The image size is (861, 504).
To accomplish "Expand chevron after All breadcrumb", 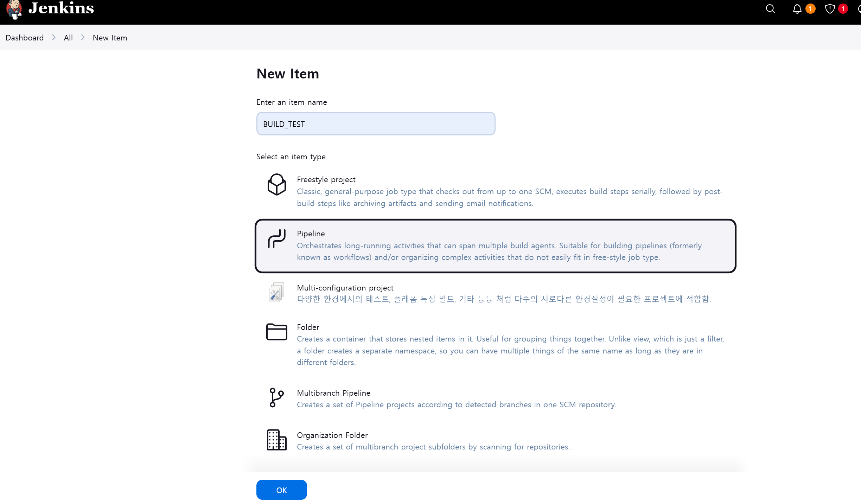I will pyautogui.click(x=83, y=38).
